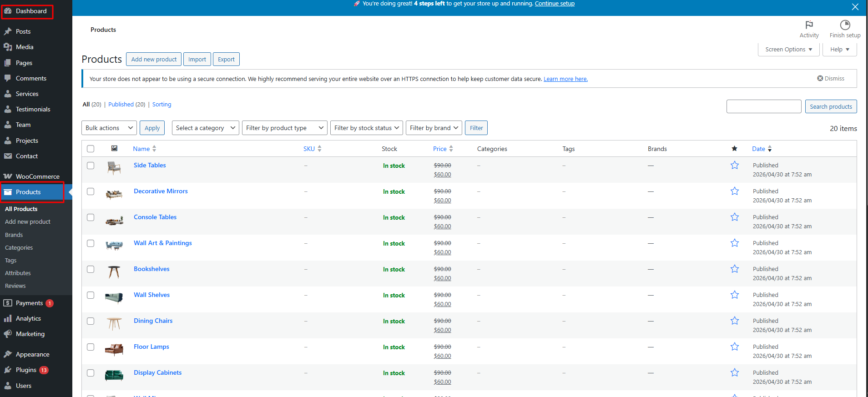
Task: Close the setup steps banner
Action: pyautogui.click(x=855, y=7)
